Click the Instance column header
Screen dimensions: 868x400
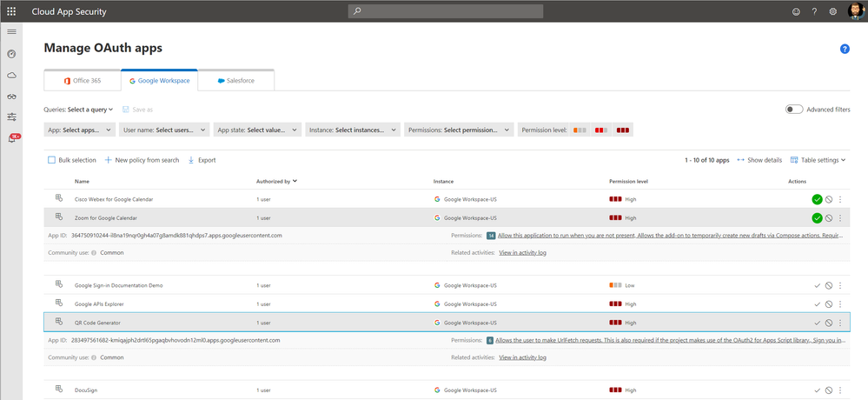tap(443, 181)
